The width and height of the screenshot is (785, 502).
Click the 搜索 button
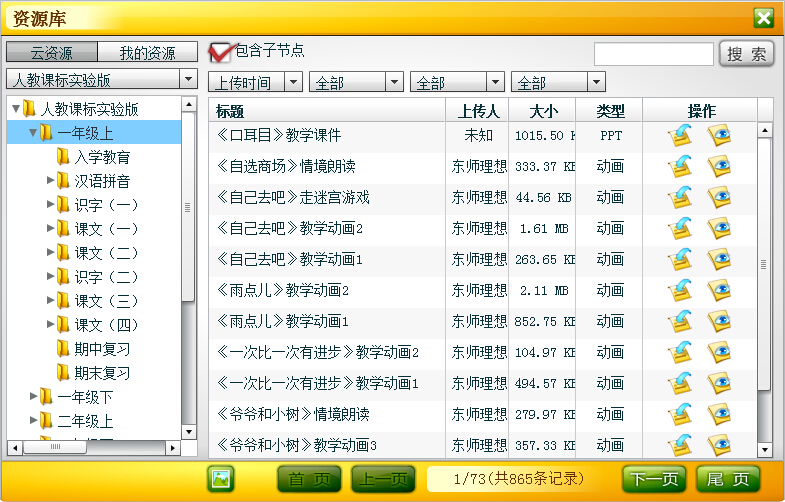tap(747, 54)
